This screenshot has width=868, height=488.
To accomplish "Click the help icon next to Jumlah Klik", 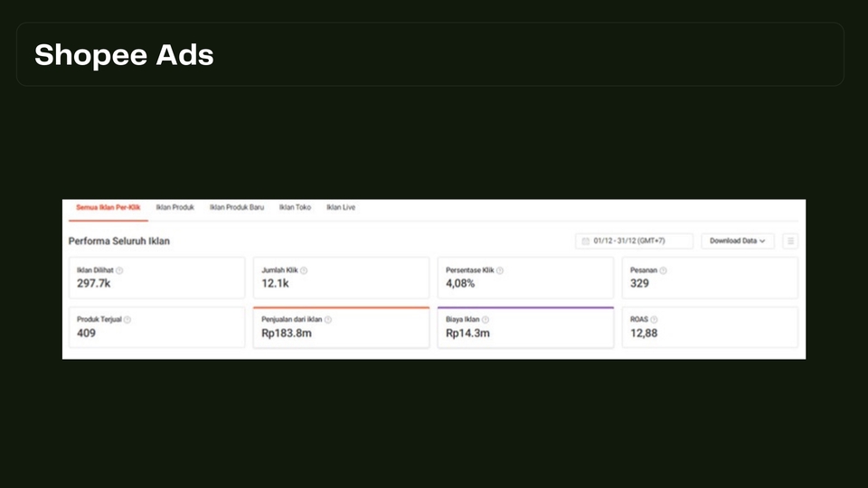I will coord(304,270).
